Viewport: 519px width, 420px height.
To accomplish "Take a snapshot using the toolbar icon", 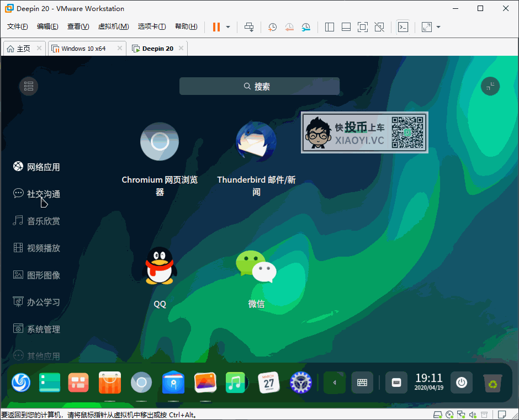I will pyautogui.click(x=272, y=26).
